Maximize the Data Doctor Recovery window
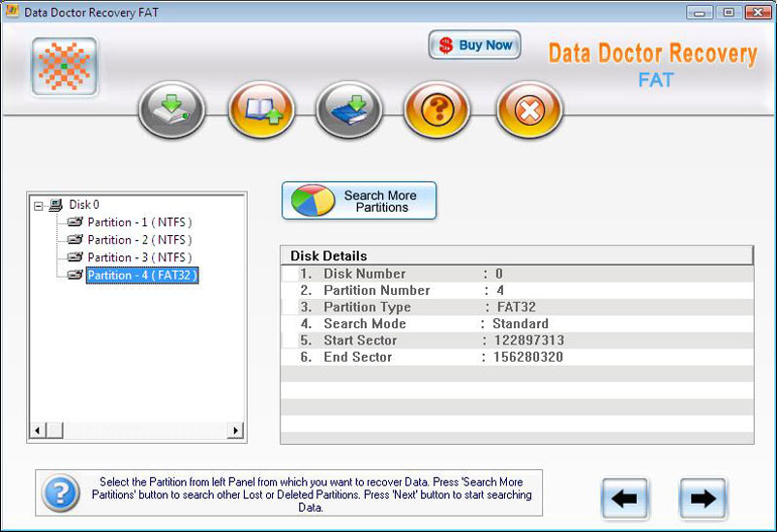Screen dimensions: 777x532 (x=729, y=13)
